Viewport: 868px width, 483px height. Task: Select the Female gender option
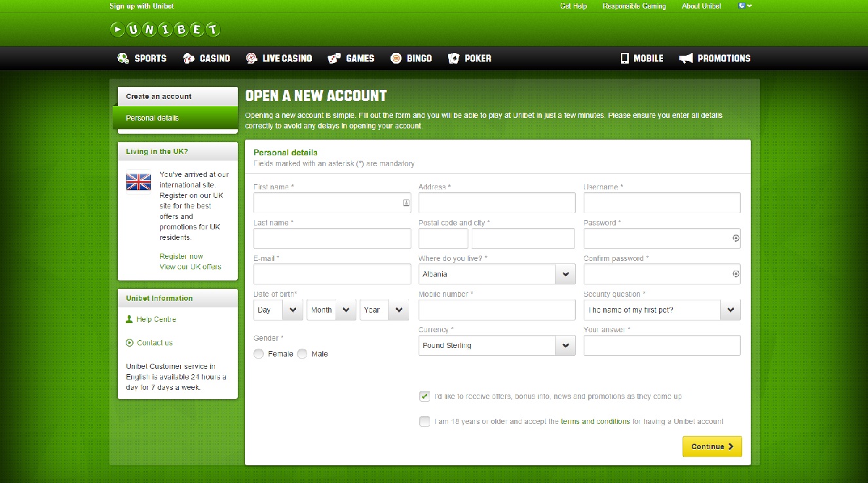(x=259, y=354)
